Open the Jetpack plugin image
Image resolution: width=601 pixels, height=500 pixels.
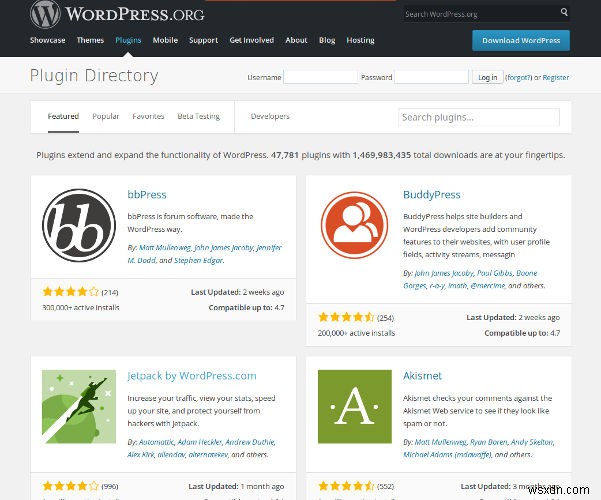click(x=79, y=406)
